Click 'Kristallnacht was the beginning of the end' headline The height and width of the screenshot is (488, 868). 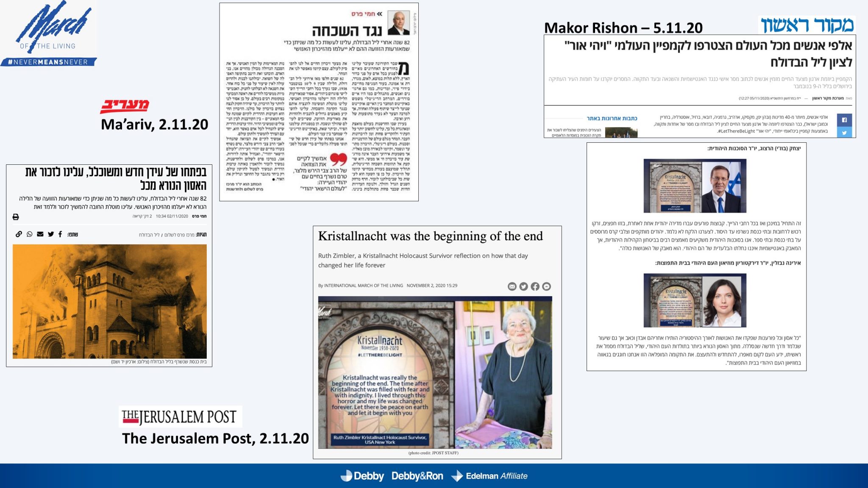click(430, 236)
